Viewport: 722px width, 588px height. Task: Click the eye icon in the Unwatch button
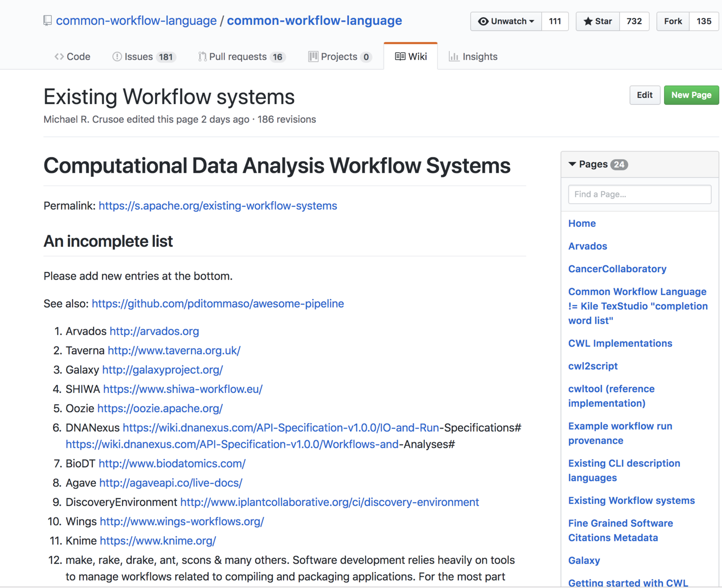[483, 21]
